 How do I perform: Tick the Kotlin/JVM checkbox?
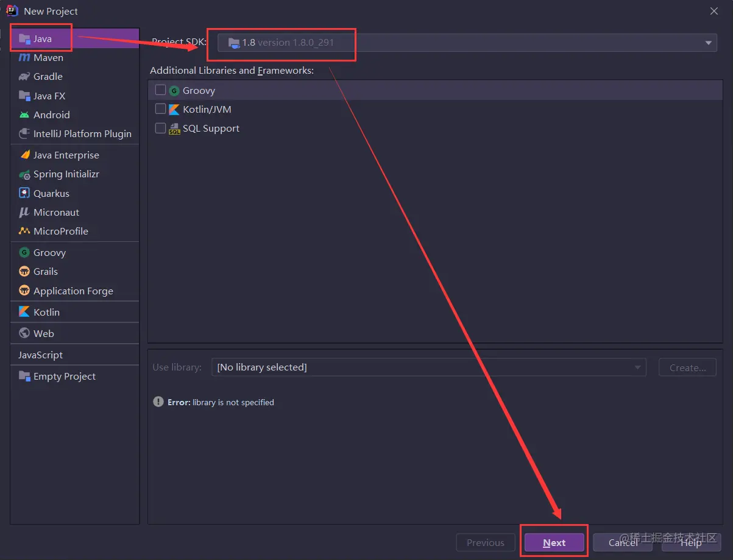point(160,109)
